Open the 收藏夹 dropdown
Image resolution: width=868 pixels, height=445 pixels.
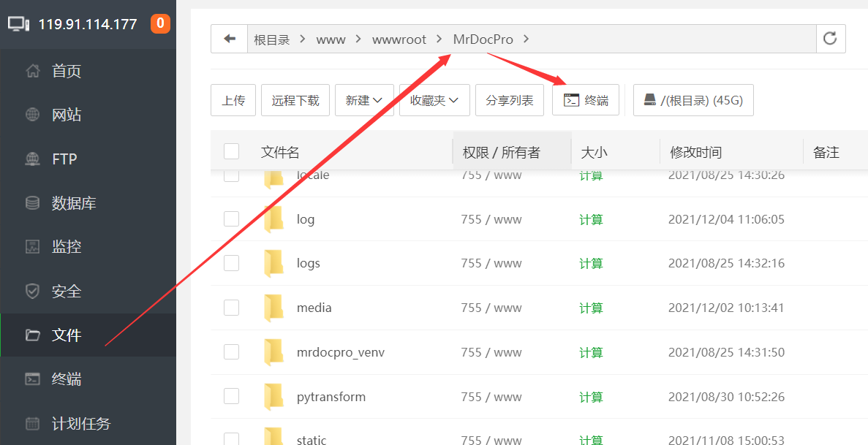coord(434,100)
